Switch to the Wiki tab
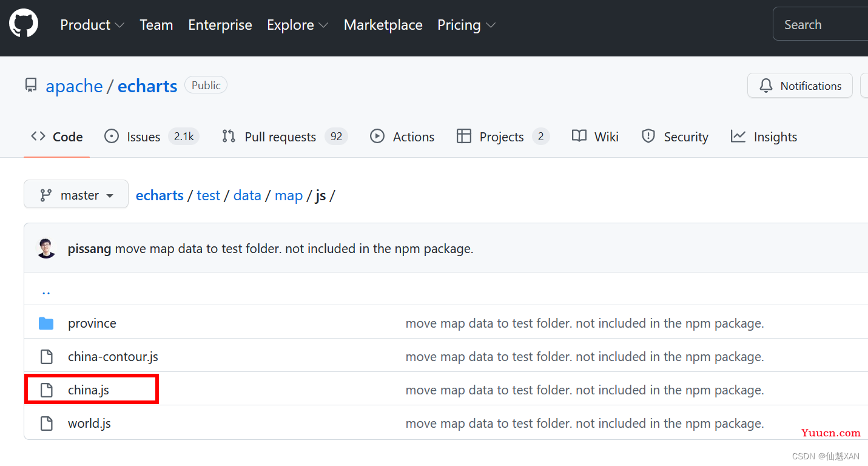 595,137
